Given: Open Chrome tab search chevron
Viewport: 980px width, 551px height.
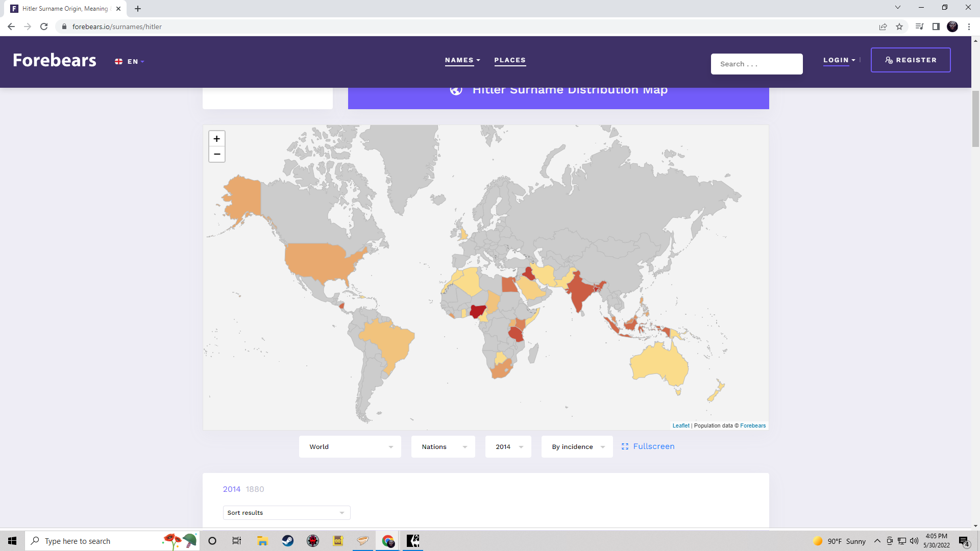Looking at the screenshot, I should (898, 7).
